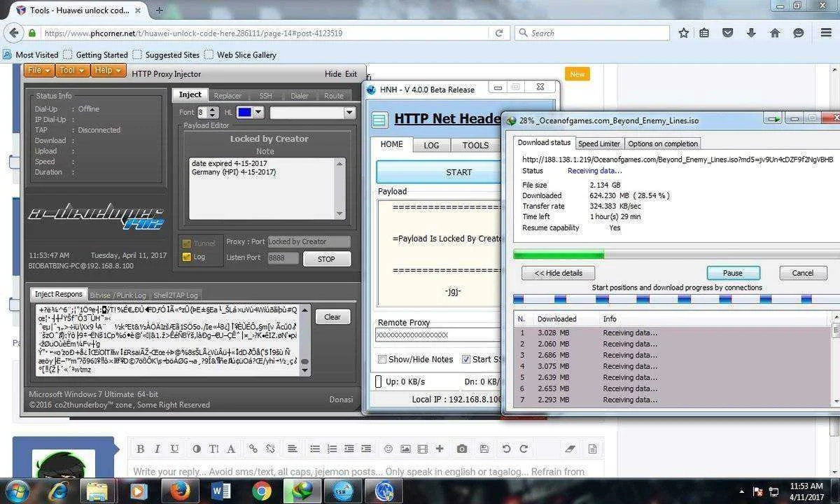
Task: Click save draft floppy icon in editor
Action: 483,449
